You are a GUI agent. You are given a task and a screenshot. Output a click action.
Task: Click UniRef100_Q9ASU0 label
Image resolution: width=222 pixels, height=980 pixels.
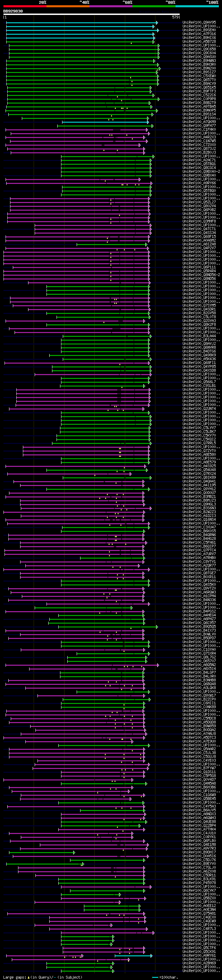tap(199, 57)
